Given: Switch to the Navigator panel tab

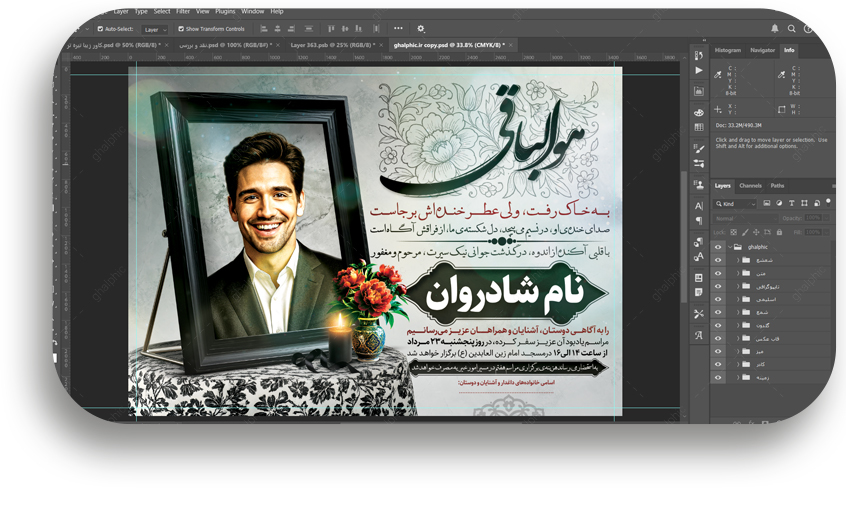Looking at the screenshot, I should (x=762, y=50).
